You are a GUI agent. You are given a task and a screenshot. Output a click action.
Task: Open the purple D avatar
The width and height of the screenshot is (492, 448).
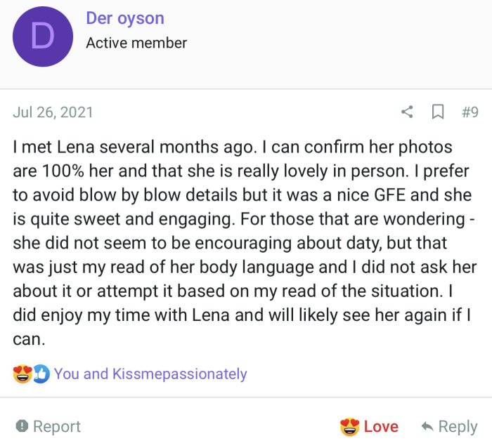pyautogui.click(x=44, y=37)
